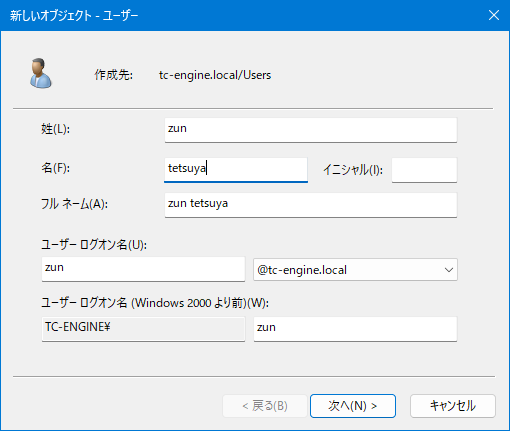510x431 pixels.
Task: Click the greyed TC-ENGINE¥ domain field
Action: click(143, 329)
